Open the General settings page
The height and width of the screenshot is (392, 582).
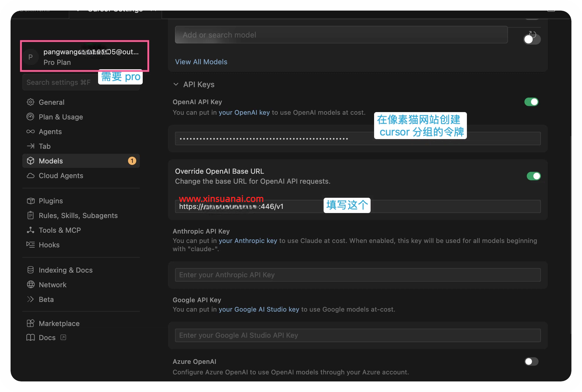click(x=81, y=102)
